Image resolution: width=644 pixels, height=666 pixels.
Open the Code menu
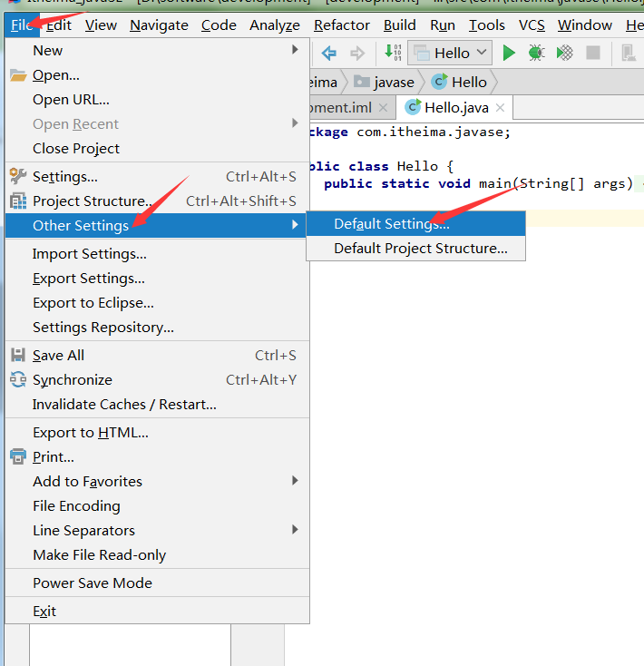point(219,25)
